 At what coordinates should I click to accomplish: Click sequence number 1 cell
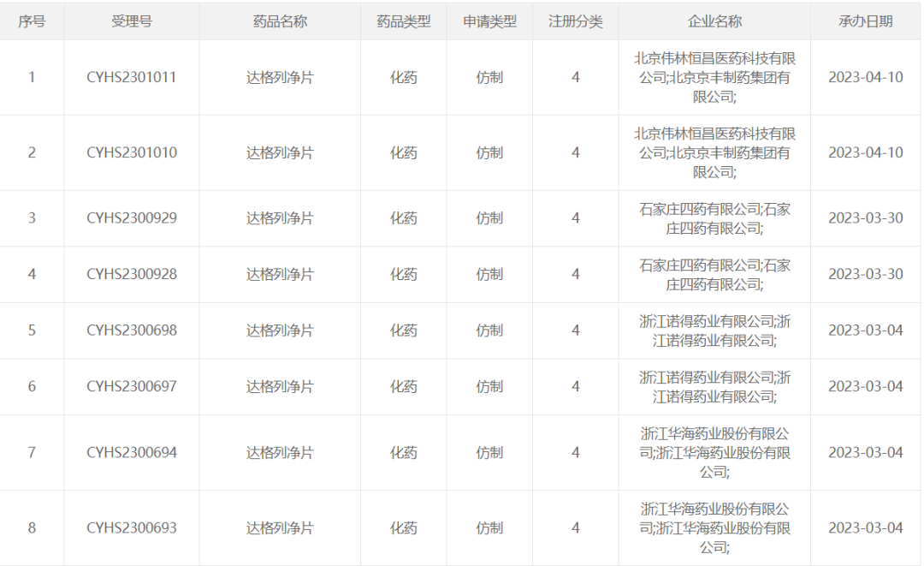[32, 77]
